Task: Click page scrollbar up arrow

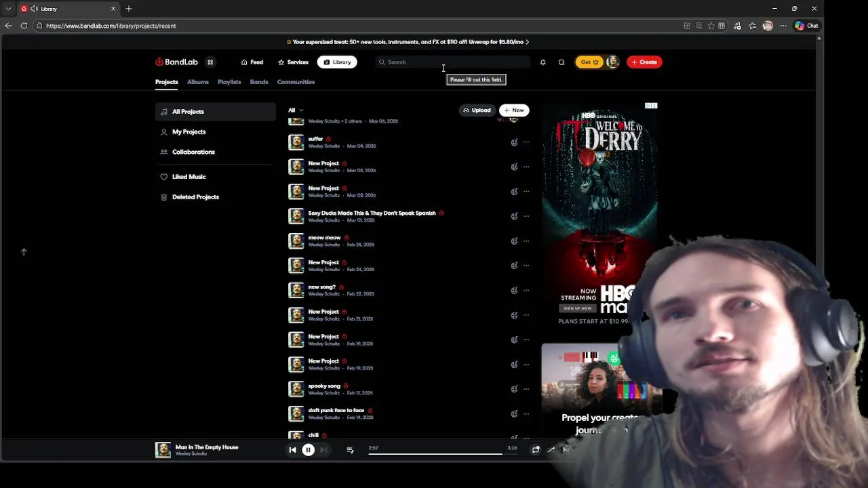Action: [x=820, y=39]
